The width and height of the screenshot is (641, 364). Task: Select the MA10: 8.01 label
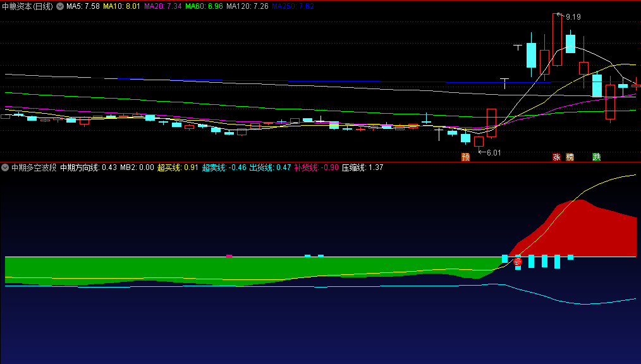click(x=121, y=6)
